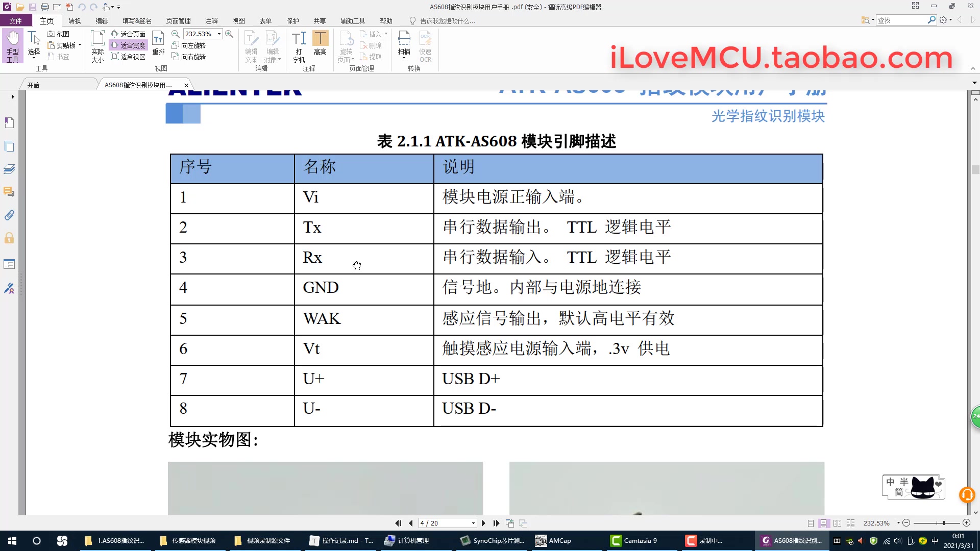Viewport: 980px width, 551px height.
Task: Open status bar zoom percentage dropdown
Action: (x=898, y=523)
